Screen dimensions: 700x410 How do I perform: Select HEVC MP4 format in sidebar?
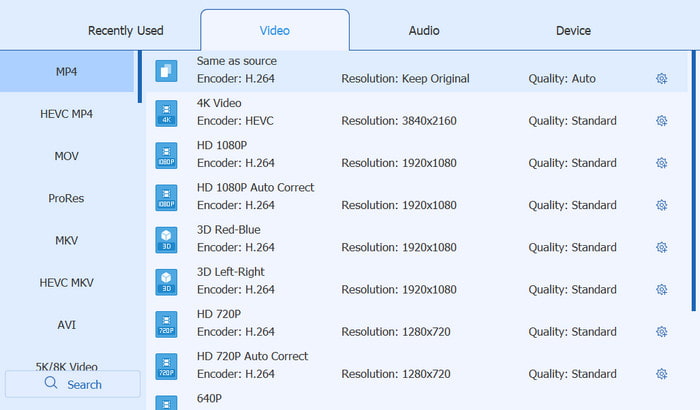[x=67, y=114]
